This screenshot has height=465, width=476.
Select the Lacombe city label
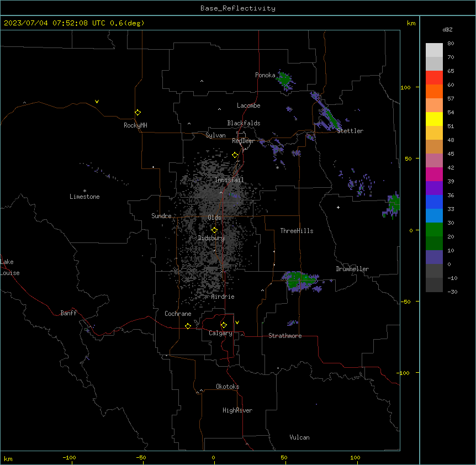point(248,105)
